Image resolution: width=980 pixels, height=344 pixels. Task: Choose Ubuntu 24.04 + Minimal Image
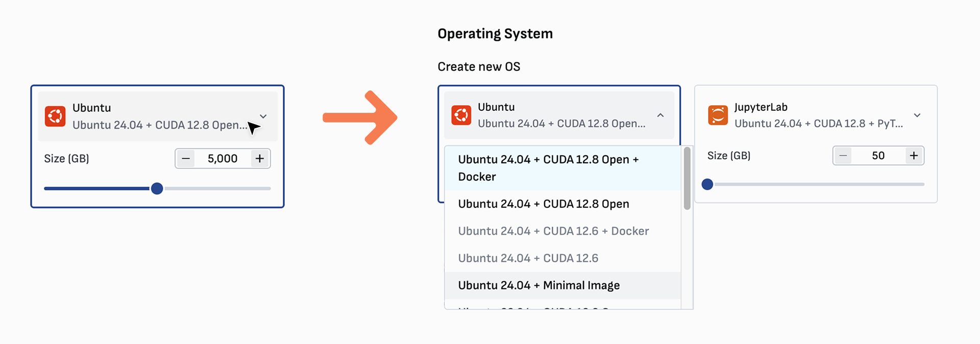pyautogui.click(x=538, y=285)
